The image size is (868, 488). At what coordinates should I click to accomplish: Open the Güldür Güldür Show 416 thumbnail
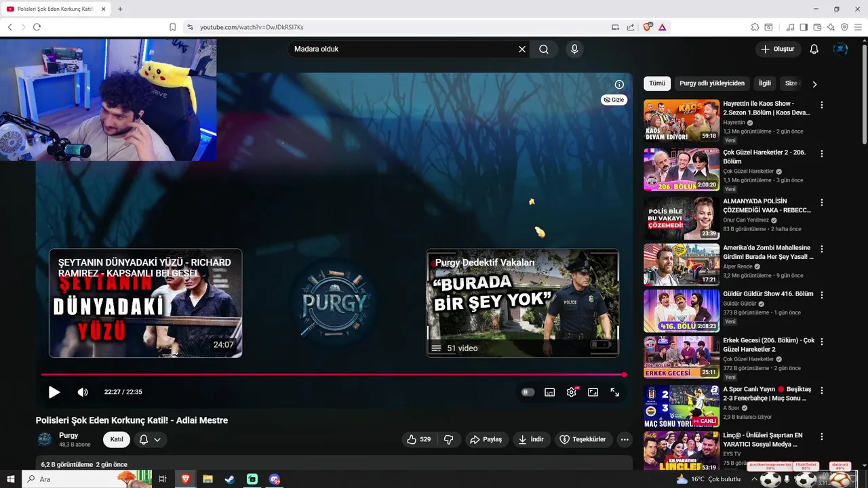coord(682,311)
